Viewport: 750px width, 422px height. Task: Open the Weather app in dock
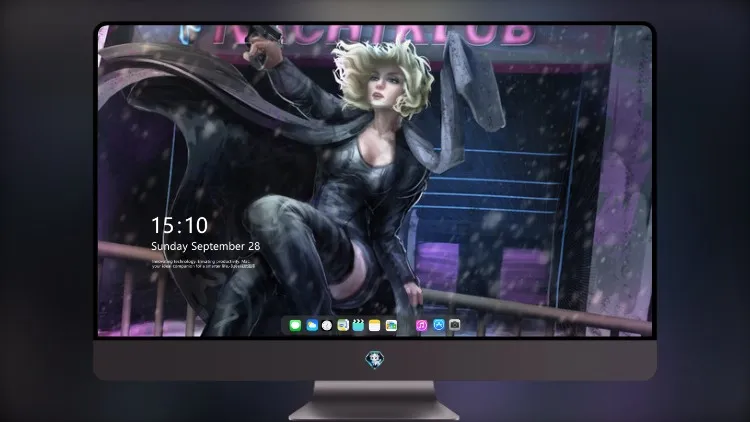(x=311, y=326)
